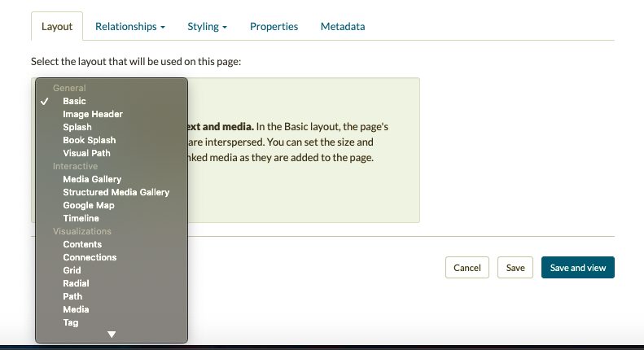Image resolution: width=644 pixels, height=350 pixels.
Task: Switch to the Properties tab
Action: (x=274, y=27)
